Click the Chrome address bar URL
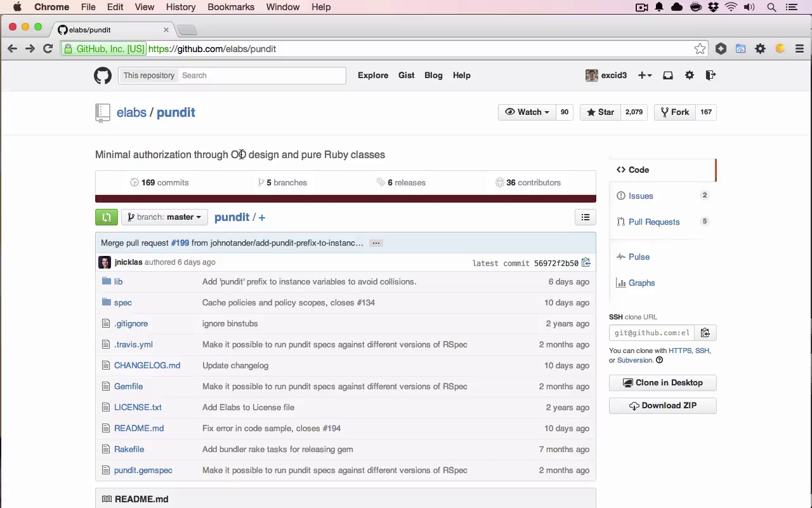 [x=212, y=49]
